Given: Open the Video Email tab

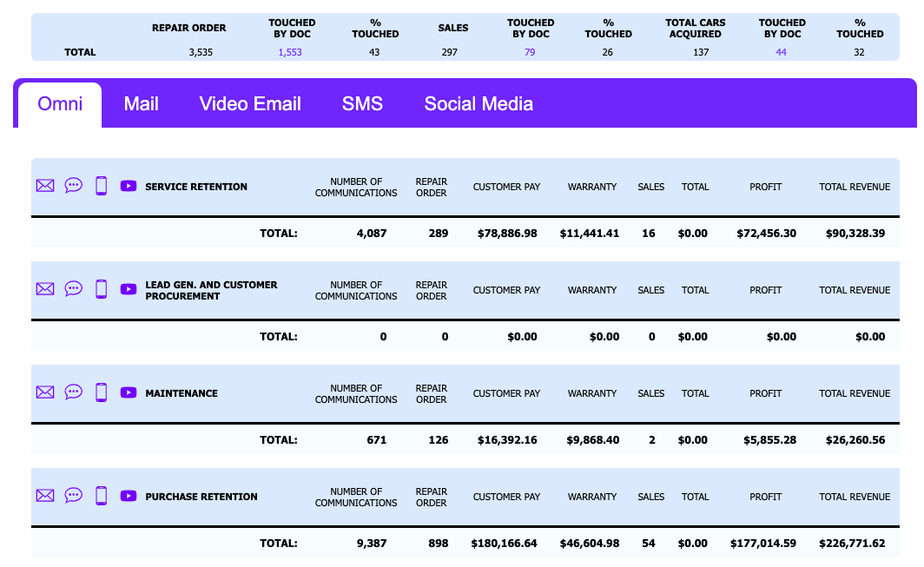Looking at the screenshot, I should (x=250, y=104).
